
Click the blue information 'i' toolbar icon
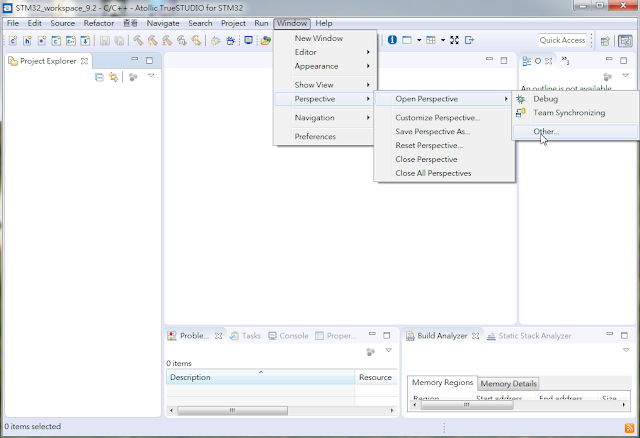click(392, 40)
